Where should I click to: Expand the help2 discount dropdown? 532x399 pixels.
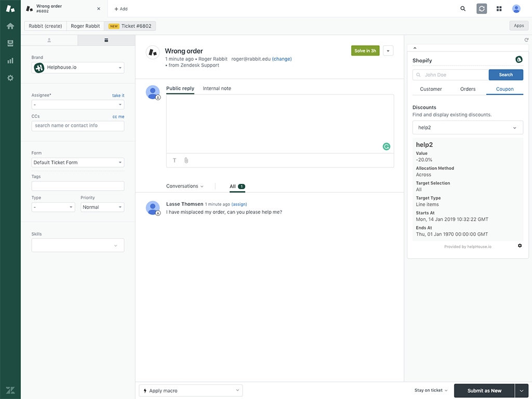pos(467,127)
